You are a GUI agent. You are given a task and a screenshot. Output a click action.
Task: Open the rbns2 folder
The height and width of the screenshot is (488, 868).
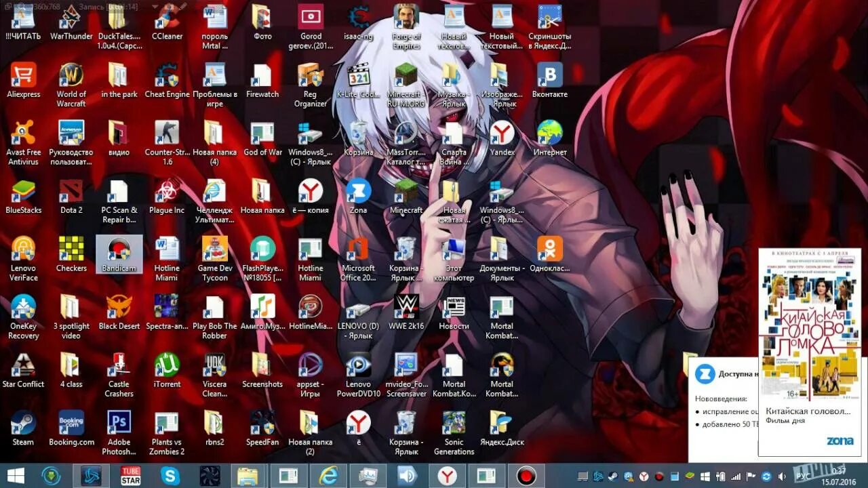tap(215, 428)
